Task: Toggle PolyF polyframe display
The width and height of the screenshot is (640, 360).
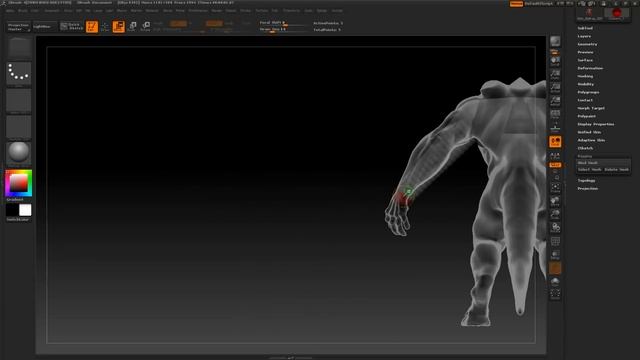Action: click(555, 241)
